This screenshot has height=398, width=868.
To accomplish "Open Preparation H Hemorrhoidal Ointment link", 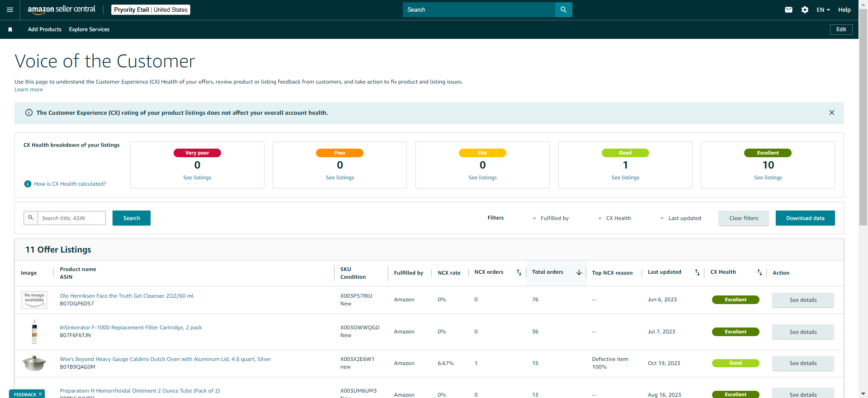I will tap(140, 391).
